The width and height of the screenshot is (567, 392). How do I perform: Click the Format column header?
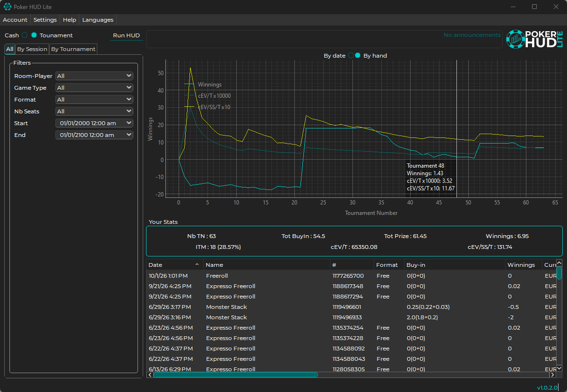pyautogui.click(x=389, y=265)
